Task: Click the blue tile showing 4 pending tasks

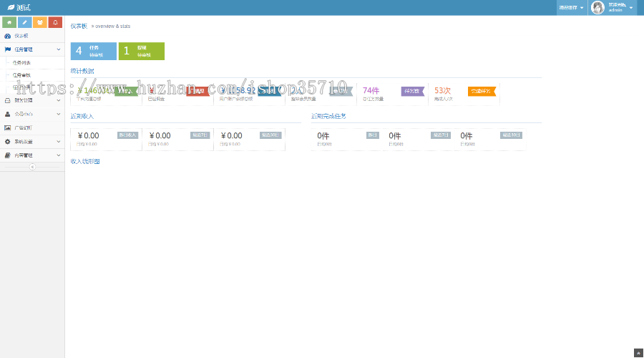Action: (94, 51)
